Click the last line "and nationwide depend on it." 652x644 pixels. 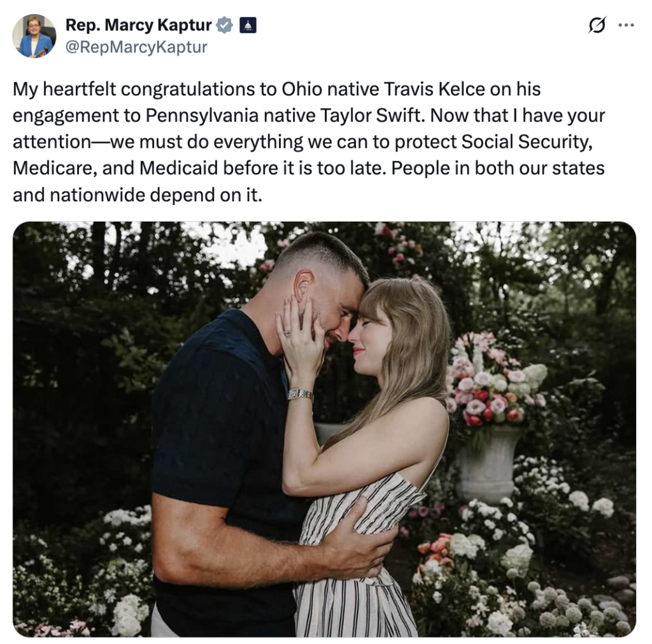click(137, 195)
